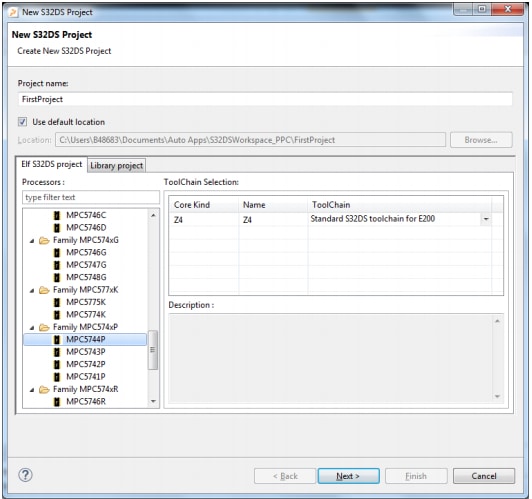Click the MPC5746R chip icon
Screen dimensions: 532x499
(x=57, y=402)
